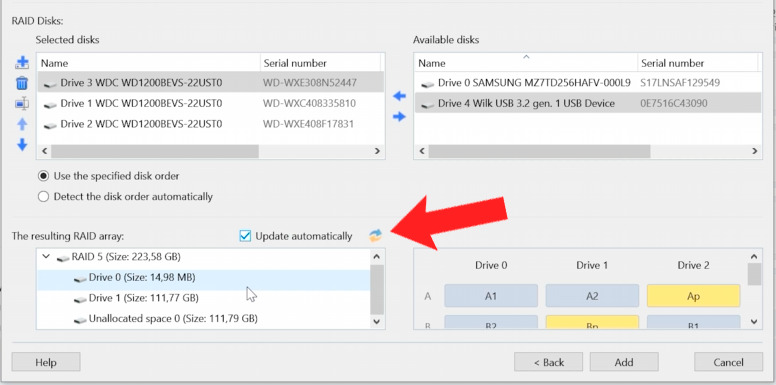Click the Cancel button
Screen dimensions: 776x385
(728, 362)
